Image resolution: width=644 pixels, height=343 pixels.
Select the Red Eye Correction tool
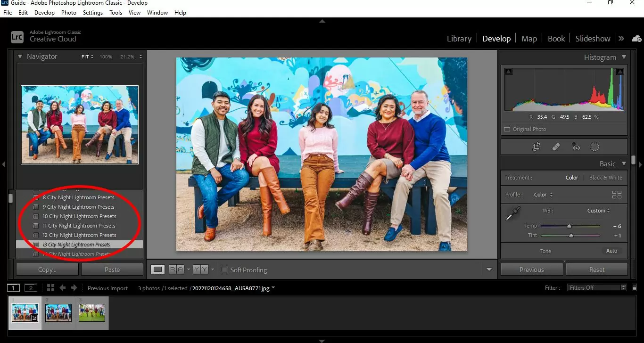pyautogui.click(x=576, y=147)
